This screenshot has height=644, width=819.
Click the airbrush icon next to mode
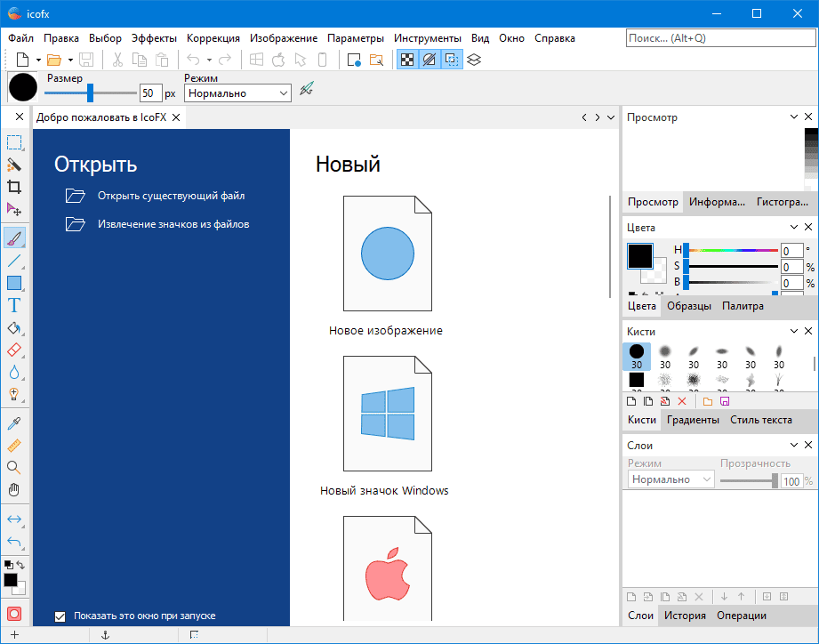tap(307, 89)
